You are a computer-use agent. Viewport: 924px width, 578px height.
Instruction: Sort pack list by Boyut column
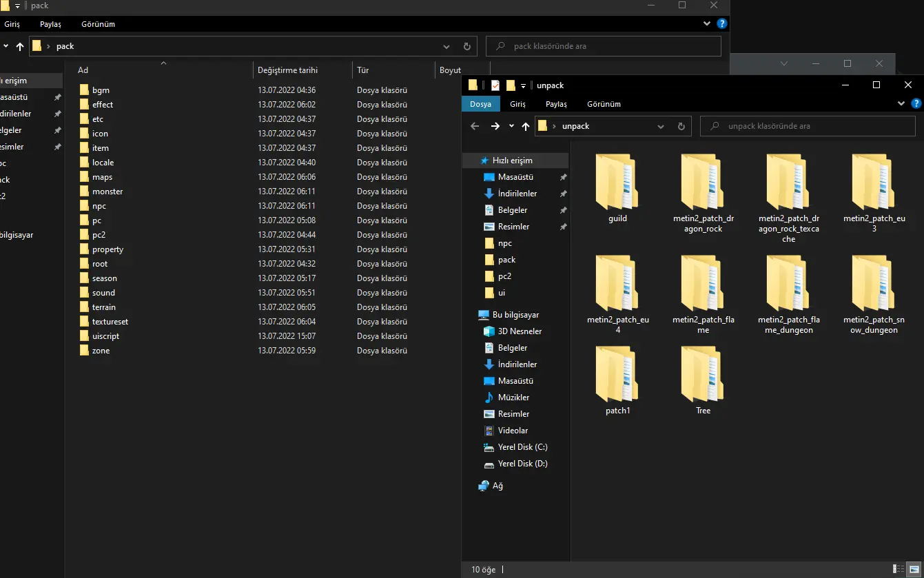(x=462, y=70)
